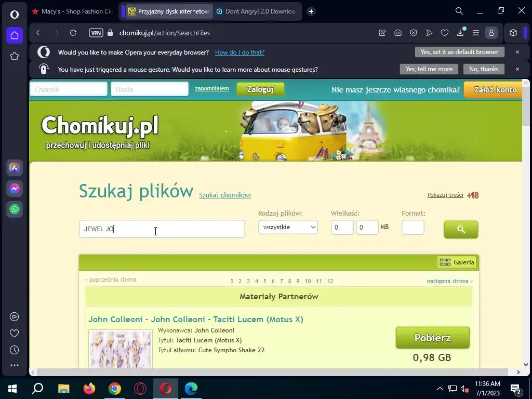Expand the 'Rodzaj plików' wszystkie dropdown
Viewport: 532px width, 399px height.
click(x=288, y=227)
